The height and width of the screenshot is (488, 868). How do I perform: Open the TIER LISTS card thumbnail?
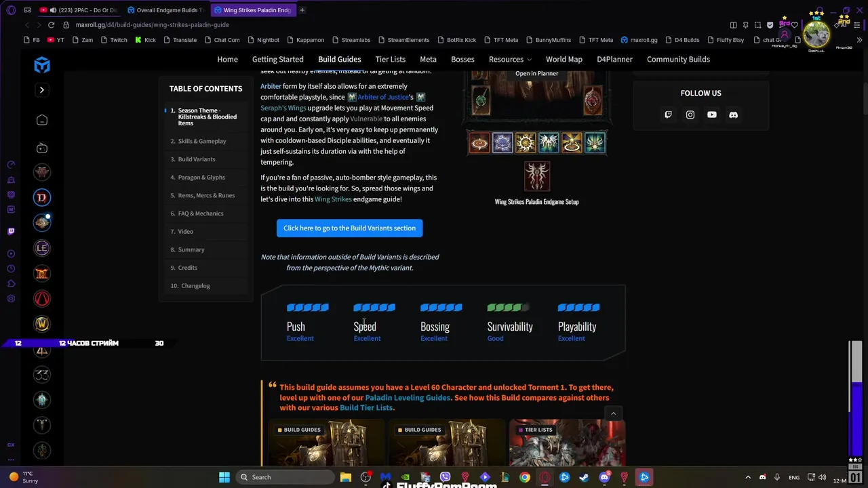pos(567,443)
